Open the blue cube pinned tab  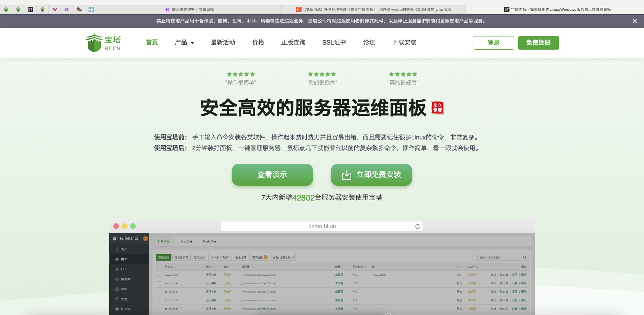[x=91, y=9]
